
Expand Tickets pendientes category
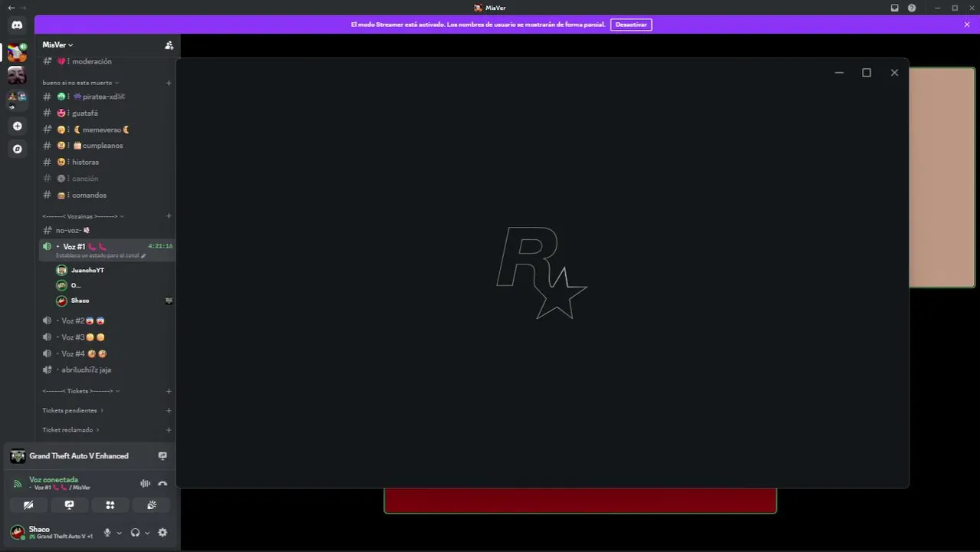pyautogui.click(x=73, y=410)
